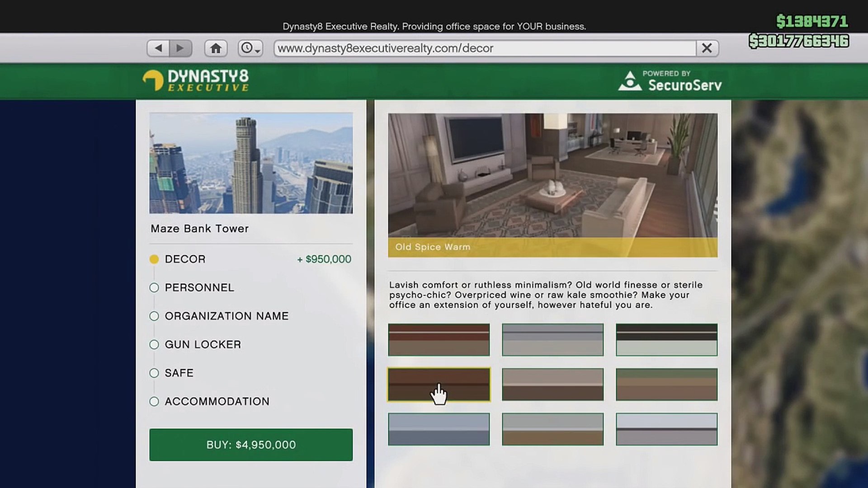
Task: Select the Organization Name option
Action: click(154, 316)
